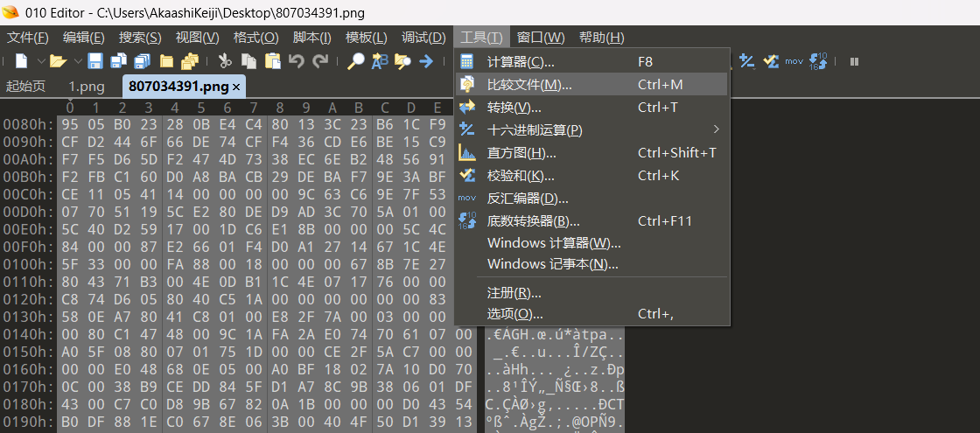Choose 比较文件(M)... menu entry
The width and height of the screenshot is (980, 433).
[591, 84]
